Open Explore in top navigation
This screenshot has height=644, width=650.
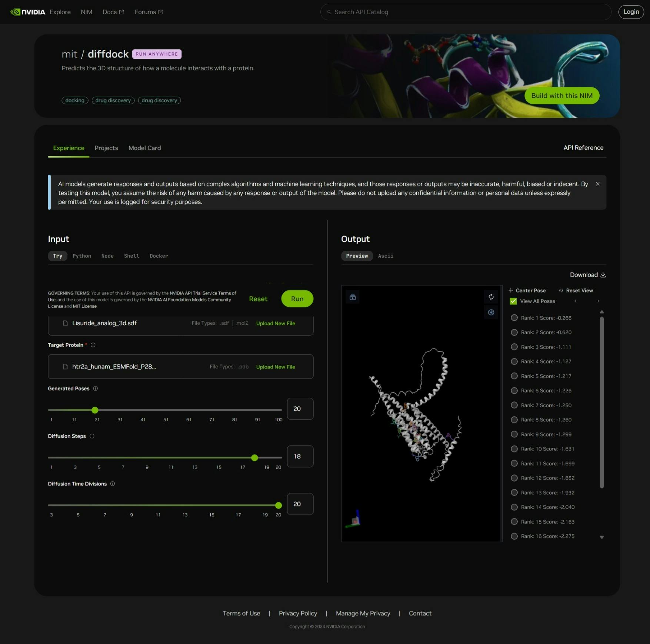tap(60, 12)
